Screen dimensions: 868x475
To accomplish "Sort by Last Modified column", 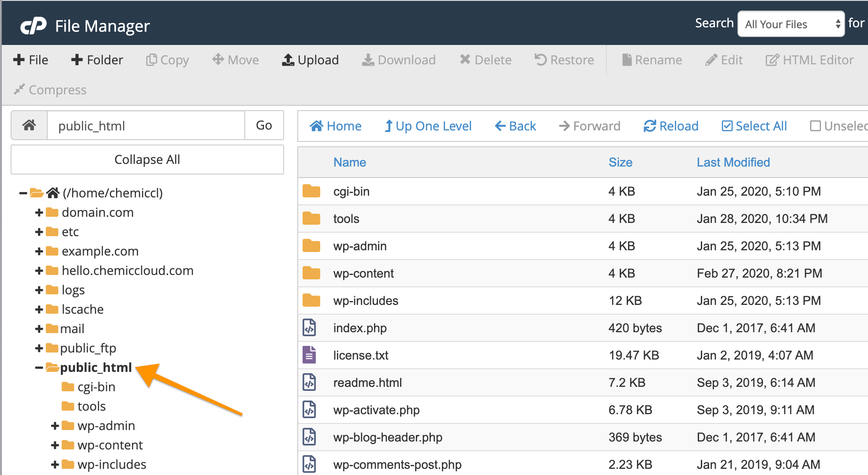I will 733,162.
